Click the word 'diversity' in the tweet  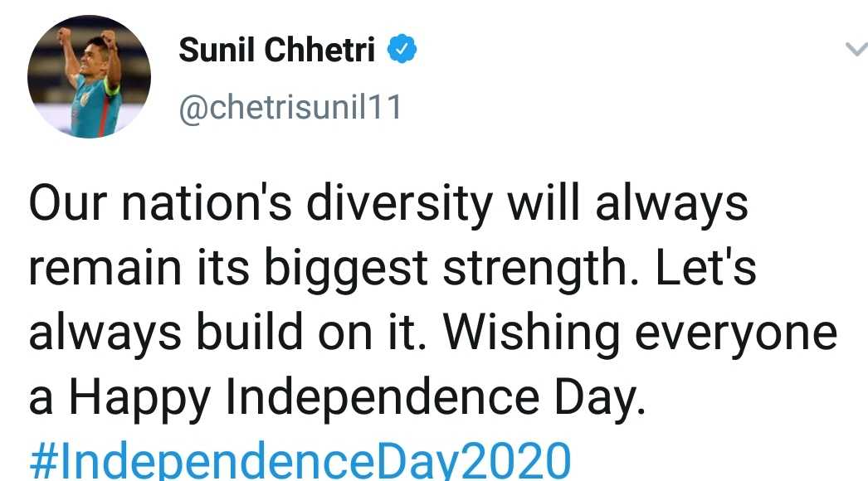[x=399, y=204]
